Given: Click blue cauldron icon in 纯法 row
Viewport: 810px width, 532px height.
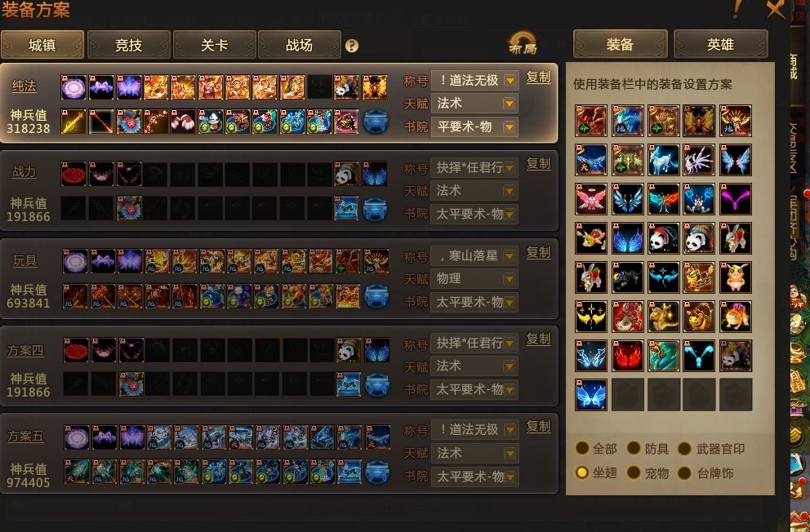Looking at the screenshot, I should 376,122.
